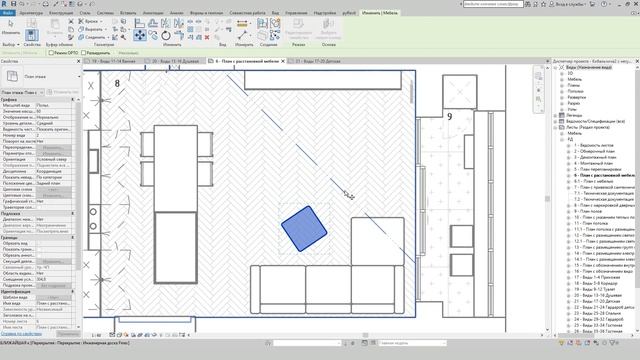Enable the Разъединить checkbox
This screenshot has height=360, width=640.
[84, 53]
